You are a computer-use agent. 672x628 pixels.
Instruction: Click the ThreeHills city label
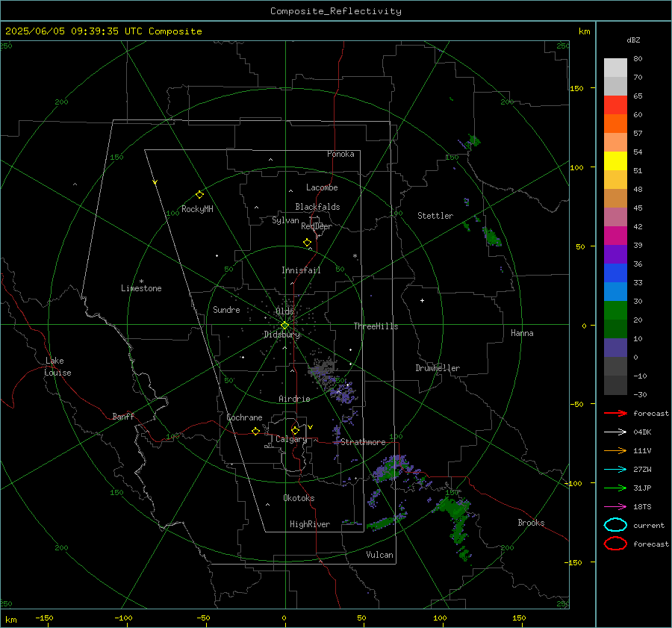click(x=376, y=326)
